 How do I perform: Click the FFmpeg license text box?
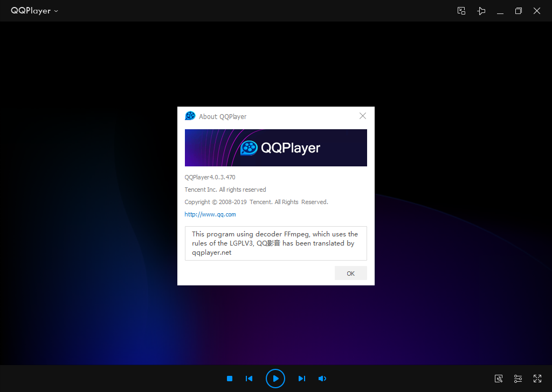(275, 243)
